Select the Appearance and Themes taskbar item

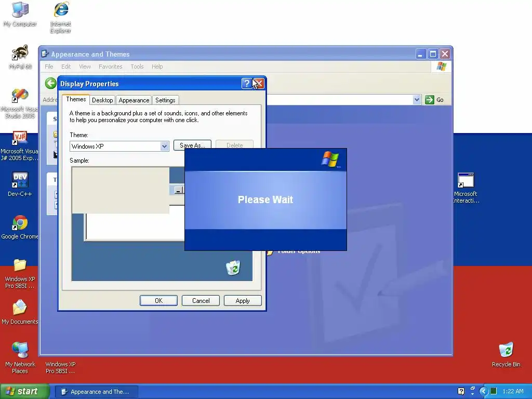coord(96,392)
